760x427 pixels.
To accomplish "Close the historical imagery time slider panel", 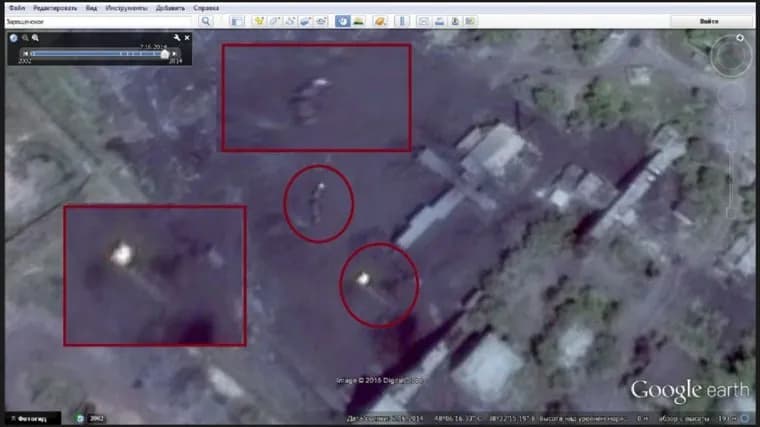I will pyautogui.click(x=187, y=38).
